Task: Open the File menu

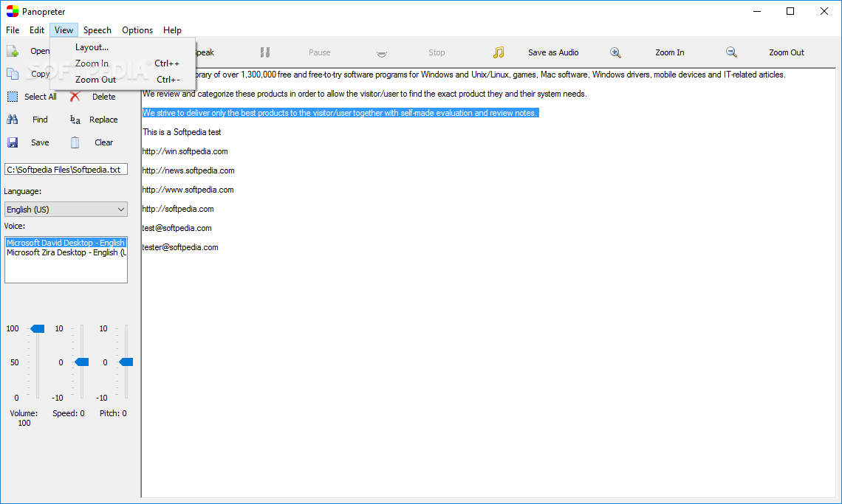Action: tap(13, 30)
